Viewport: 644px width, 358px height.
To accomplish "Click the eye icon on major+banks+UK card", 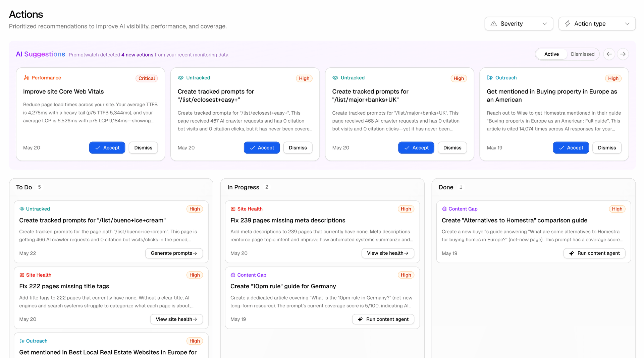I will pos(335,78).
